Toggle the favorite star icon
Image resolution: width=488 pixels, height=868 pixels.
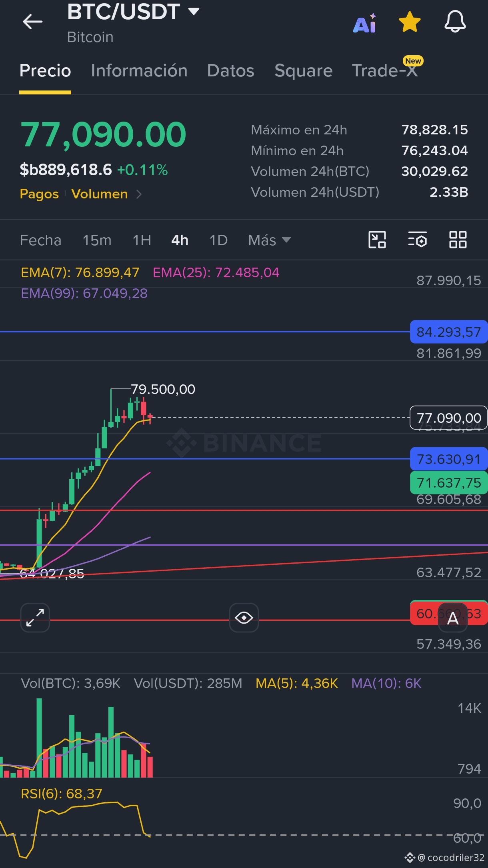coord(410,22)
